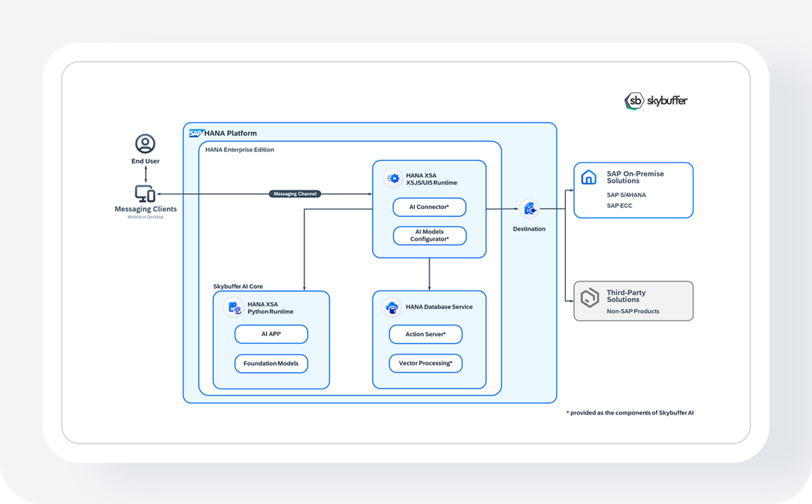Click the Messaging Channel label
Viewport: 812px width, 504px height.
click(x=295, y=194)
